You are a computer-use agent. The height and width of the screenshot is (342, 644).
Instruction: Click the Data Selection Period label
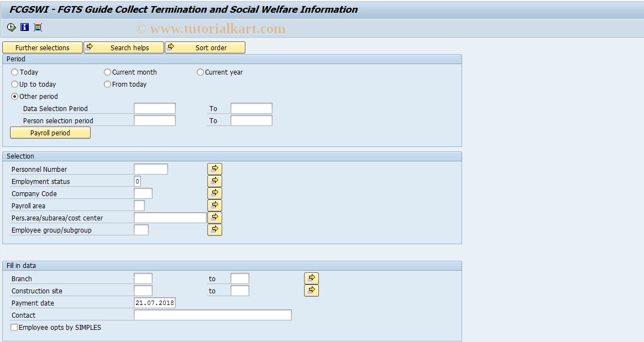pyautogui.click(x=55, y=108)
